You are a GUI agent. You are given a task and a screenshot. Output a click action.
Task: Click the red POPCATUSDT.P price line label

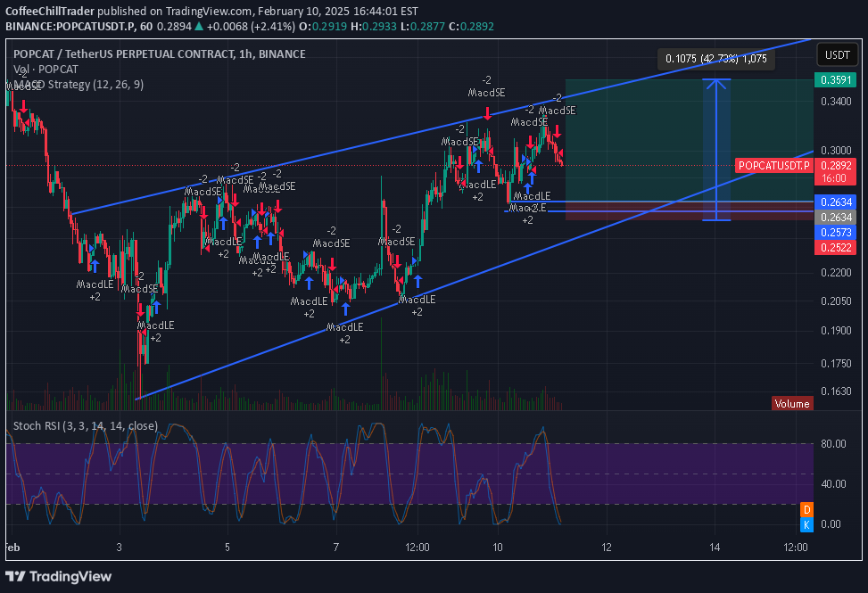pyautogui.click(x=774, y=165)
